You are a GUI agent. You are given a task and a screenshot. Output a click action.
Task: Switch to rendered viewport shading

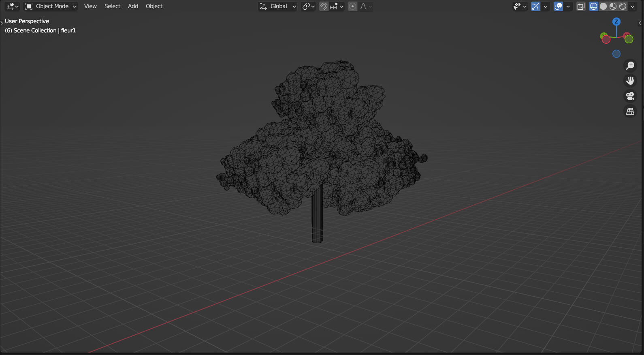(x=623, y=6)
